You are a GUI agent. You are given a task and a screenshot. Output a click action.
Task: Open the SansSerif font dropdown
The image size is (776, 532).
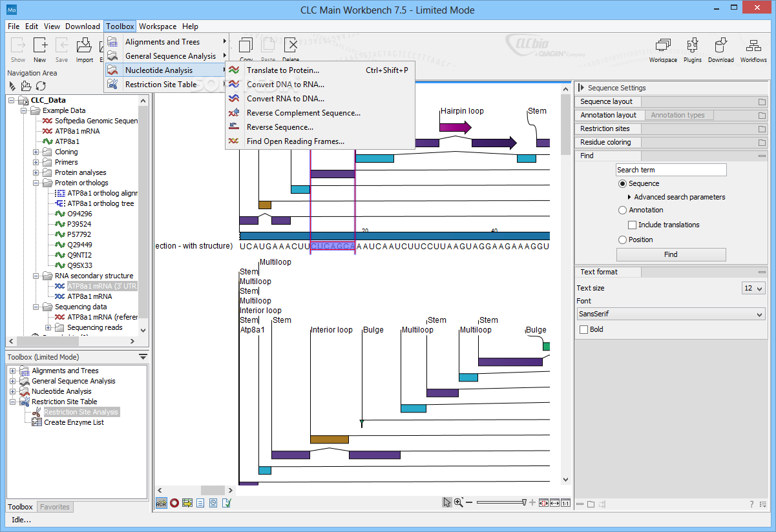coord(671,314)
